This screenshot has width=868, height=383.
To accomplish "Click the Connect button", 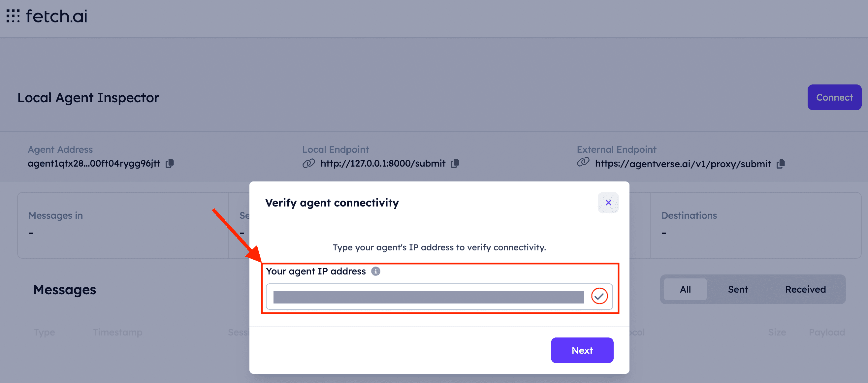I will (x=834, y=97).
